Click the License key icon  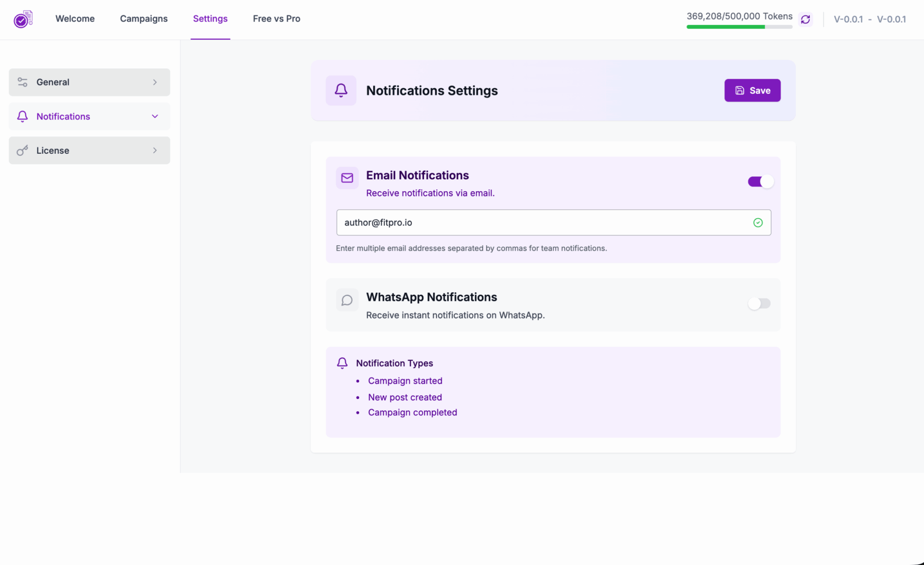23,151
